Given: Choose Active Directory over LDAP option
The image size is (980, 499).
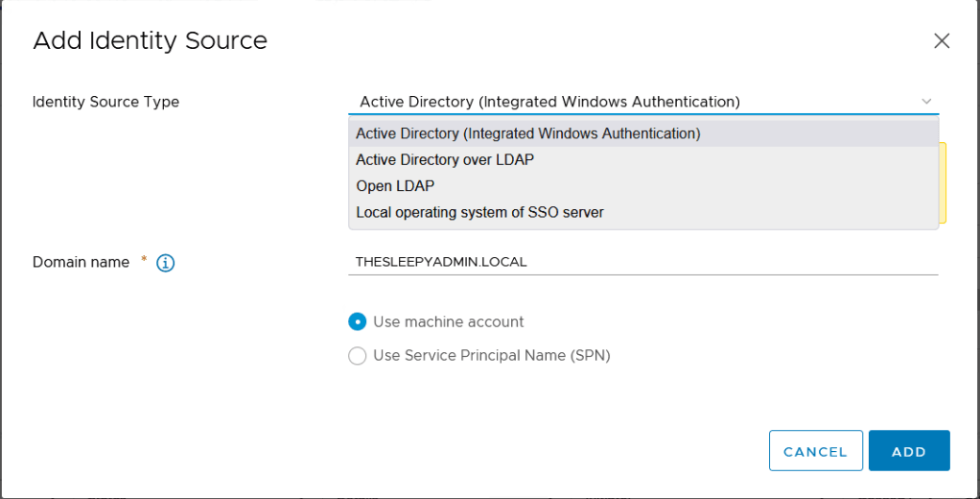Looking at the screenshot, I should click(x=445, y=159).
